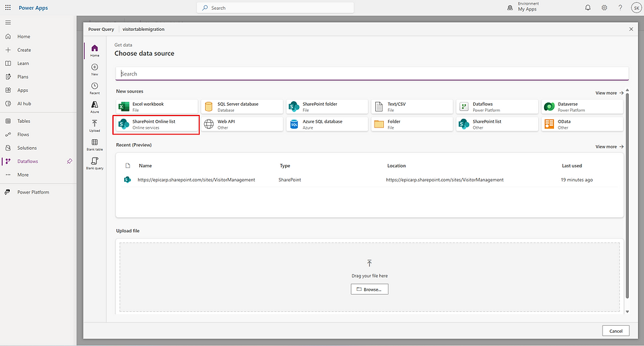Click the visitortablemigration dataflow title
This screenshot has height=346, width=644.
143,29
